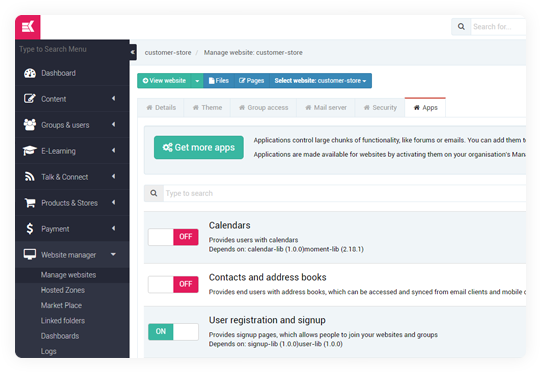541x373 pixels.
Task: Click the pink logo icon at top left
Action: click(x=28, y=27)
